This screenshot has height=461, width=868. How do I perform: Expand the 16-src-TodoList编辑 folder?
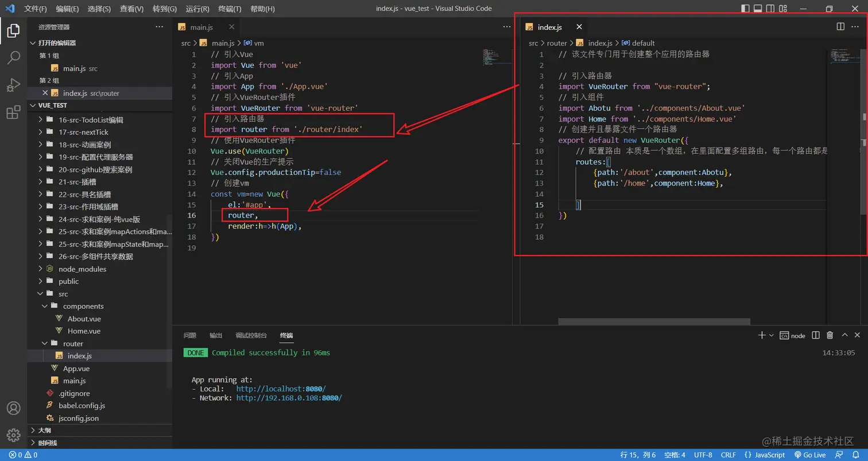pos(100,120)
